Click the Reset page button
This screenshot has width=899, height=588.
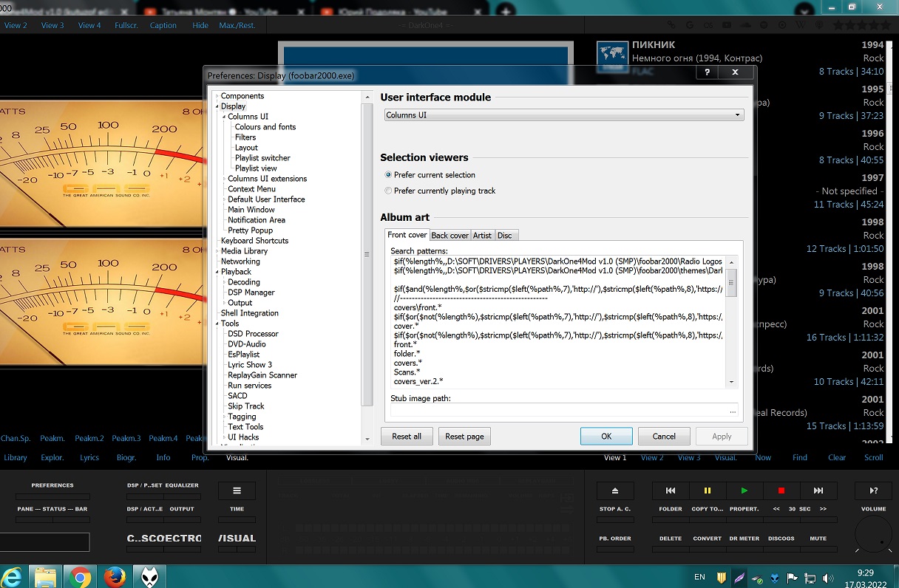click(x=464, y=437)
